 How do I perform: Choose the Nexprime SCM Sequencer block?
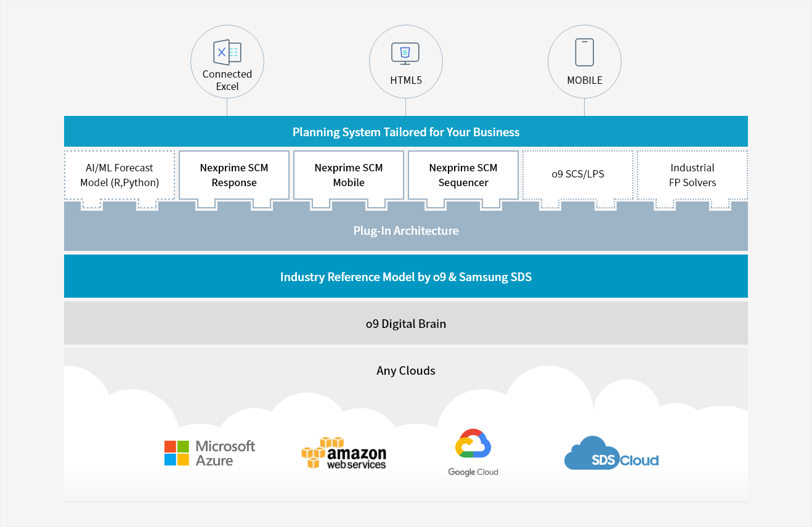pyautogui.click(x=463, y=175)
